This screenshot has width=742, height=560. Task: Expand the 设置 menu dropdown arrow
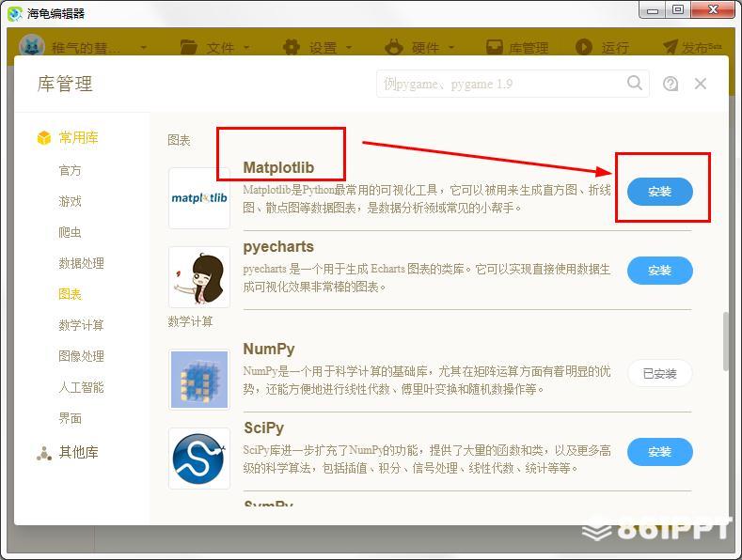[349, 47]
